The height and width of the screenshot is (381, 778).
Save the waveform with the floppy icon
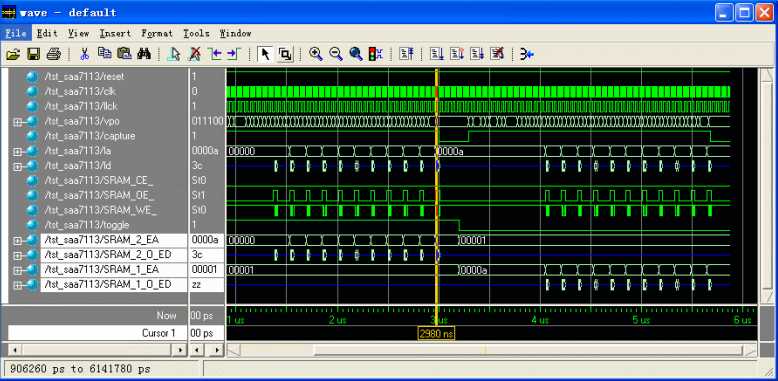pyautogui.click(x=33, y=54)
